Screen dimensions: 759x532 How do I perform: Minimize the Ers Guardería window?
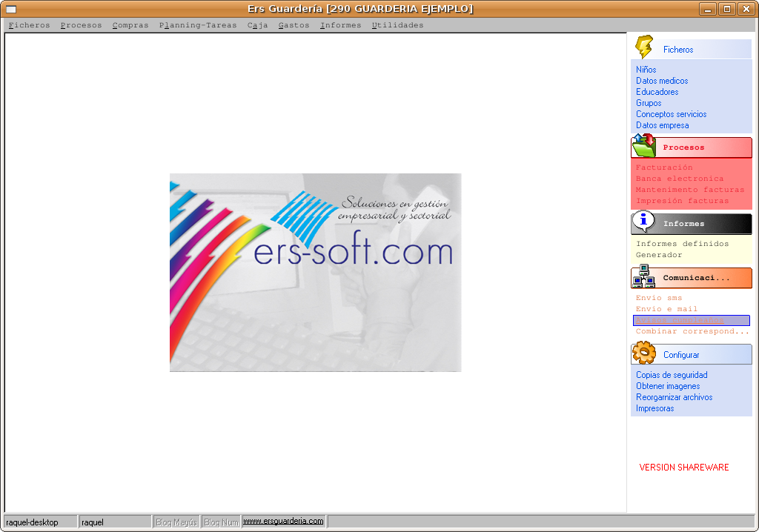point(707,9)
